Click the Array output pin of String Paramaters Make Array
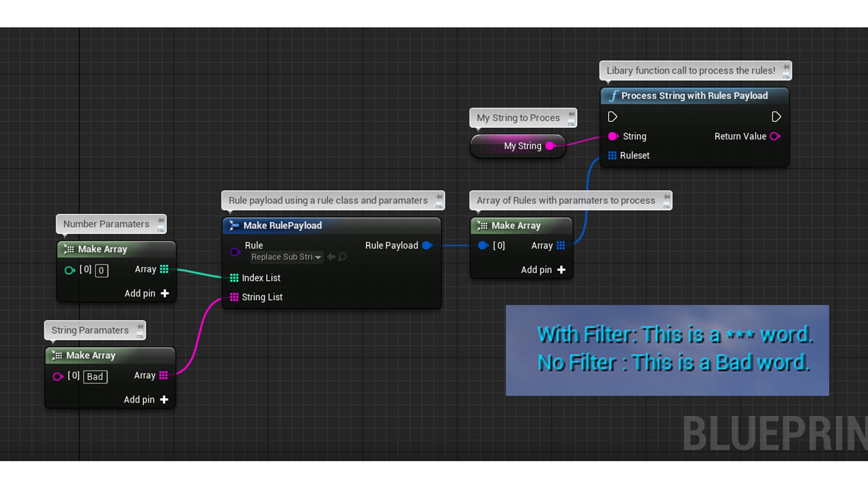 point(164,375)
